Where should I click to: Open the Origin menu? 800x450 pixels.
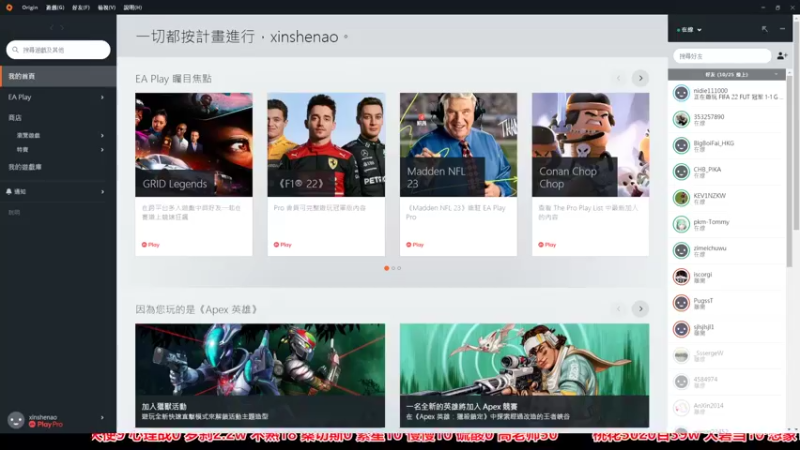[30, 7]
